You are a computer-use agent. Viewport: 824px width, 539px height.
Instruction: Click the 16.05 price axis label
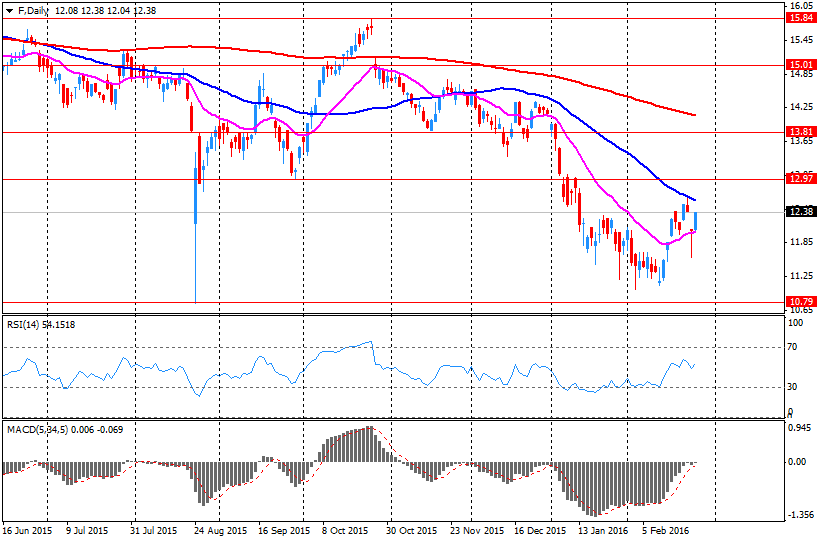801,6
